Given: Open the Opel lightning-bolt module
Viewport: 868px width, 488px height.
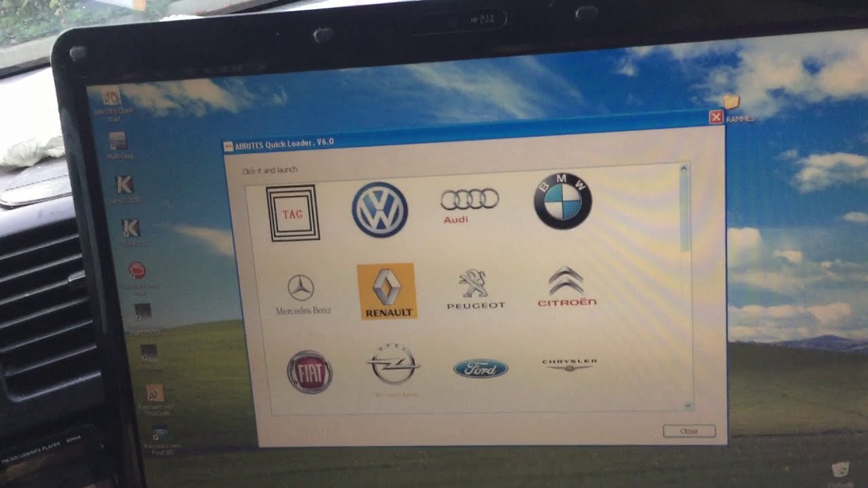Looking at the screenshot, I should click(x=393, y=368).
